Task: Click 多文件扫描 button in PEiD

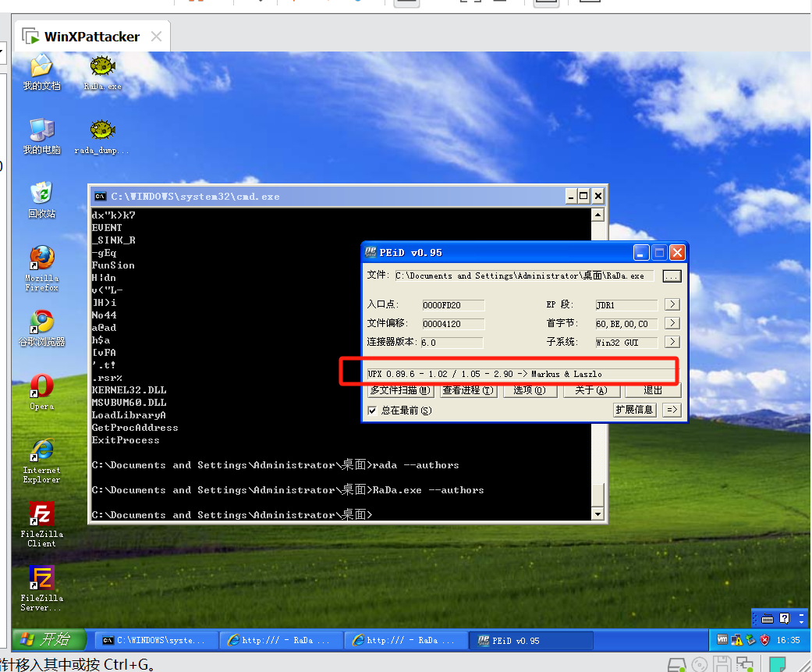Action: [400, 390]
